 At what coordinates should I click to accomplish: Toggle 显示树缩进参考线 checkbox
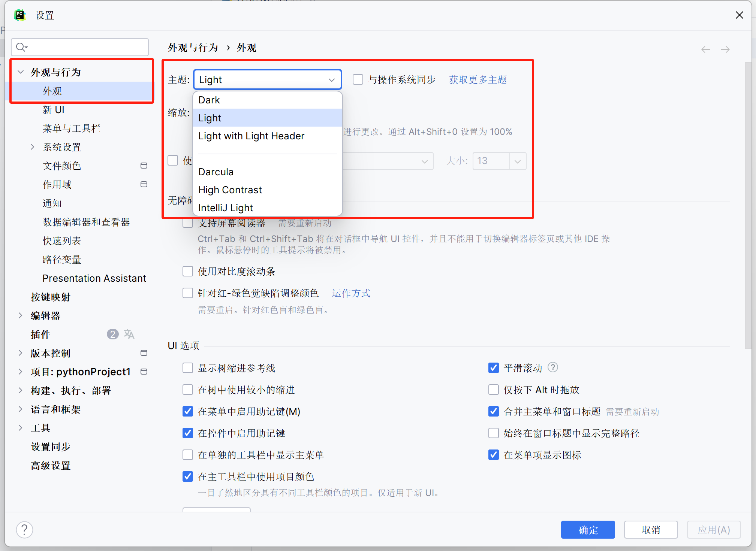pyautogui.click(x=188, y=368)
